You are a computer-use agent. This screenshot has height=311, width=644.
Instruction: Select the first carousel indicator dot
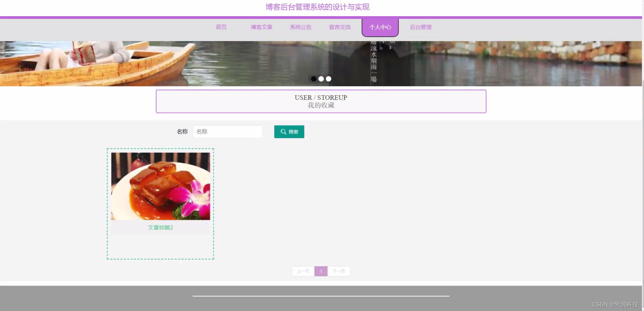coord(313,78)
